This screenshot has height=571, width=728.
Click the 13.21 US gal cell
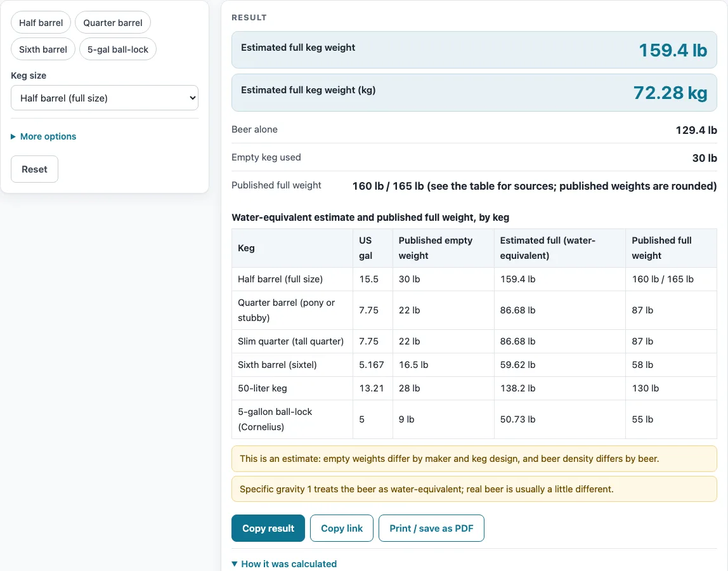[372, 388]
